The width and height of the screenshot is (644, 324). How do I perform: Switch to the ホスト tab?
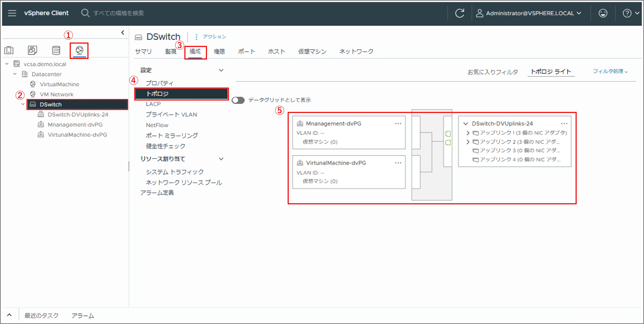pos(277,51)
